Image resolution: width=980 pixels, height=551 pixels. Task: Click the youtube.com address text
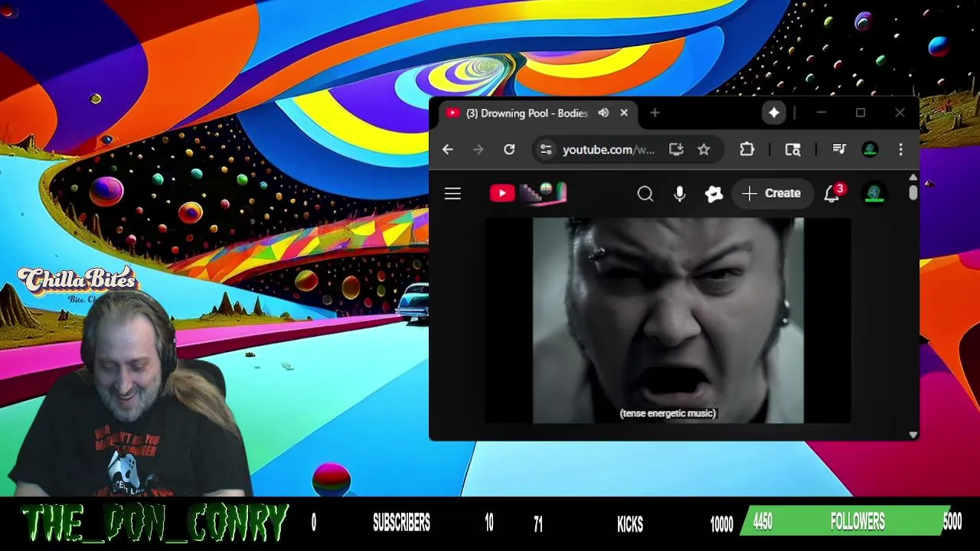[x=609, y=150]
